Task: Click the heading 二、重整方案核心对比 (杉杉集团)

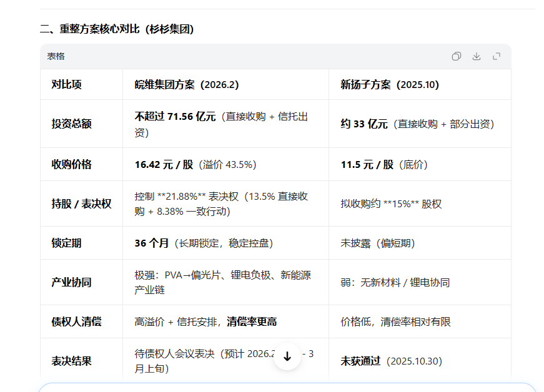Action: 117,29
